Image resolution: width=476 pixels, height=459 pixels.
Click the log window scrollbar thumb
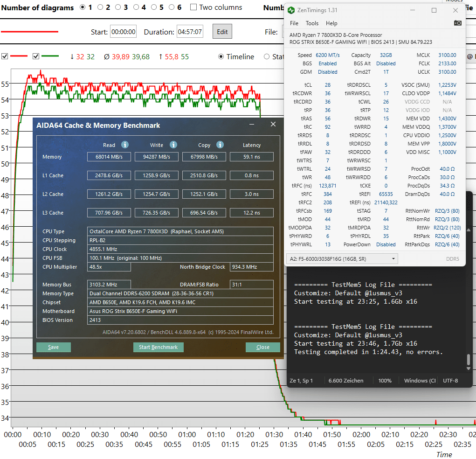[469, 360]
